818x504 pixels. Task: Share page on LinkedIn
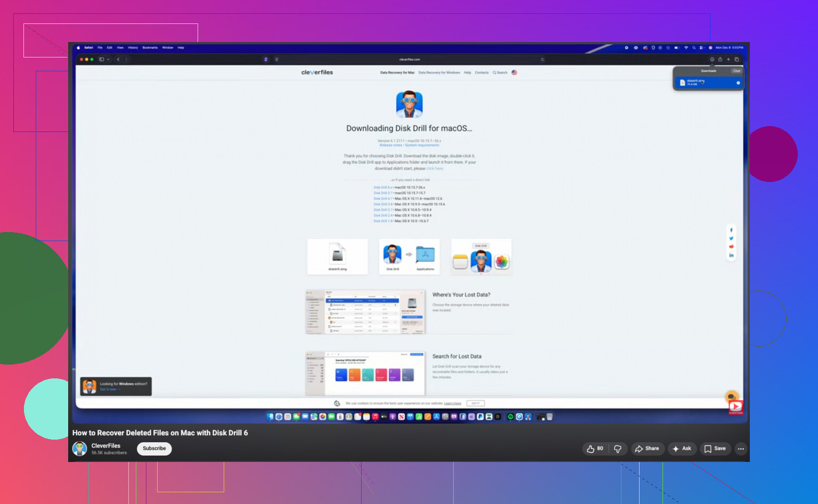coord(731,255)
